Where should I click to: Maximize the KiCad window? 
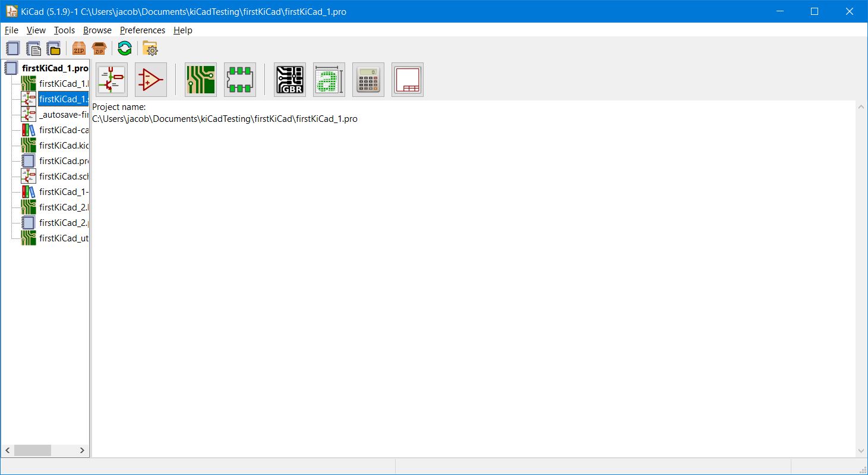[815, 11]
